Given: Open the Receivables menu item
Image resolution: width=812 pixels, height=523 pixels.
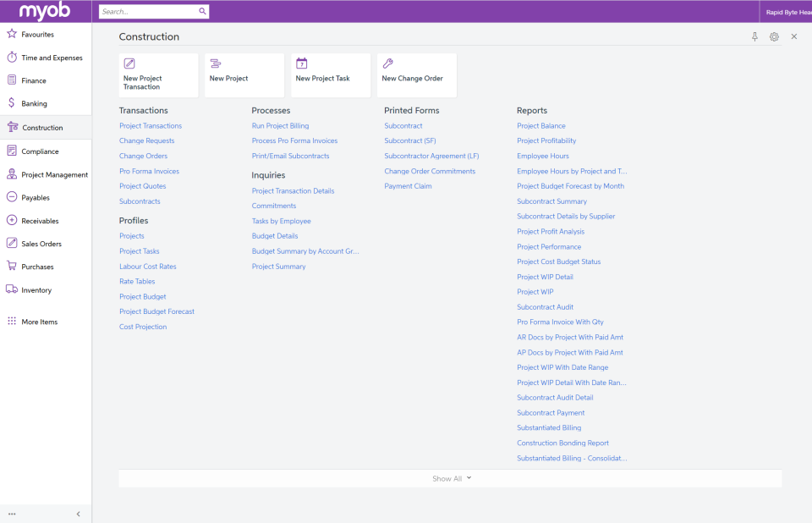Looking at the screenshot, I should click(x=46, y=221).
